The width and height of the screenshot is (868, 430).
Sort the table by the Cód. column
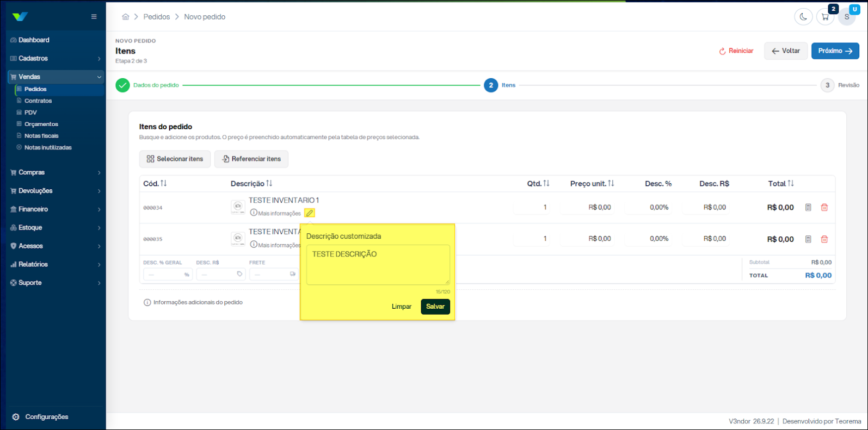coord(155,184)
